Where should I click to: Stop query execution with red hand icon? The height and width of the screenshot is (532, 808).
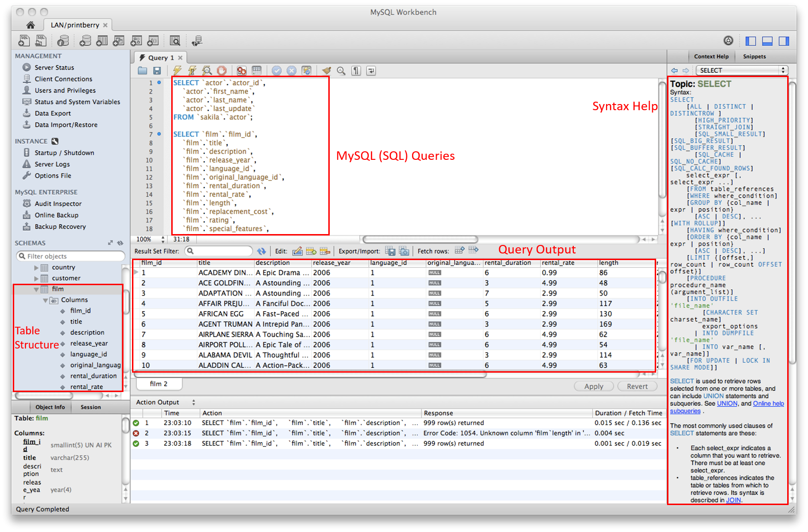pos(221,70)
